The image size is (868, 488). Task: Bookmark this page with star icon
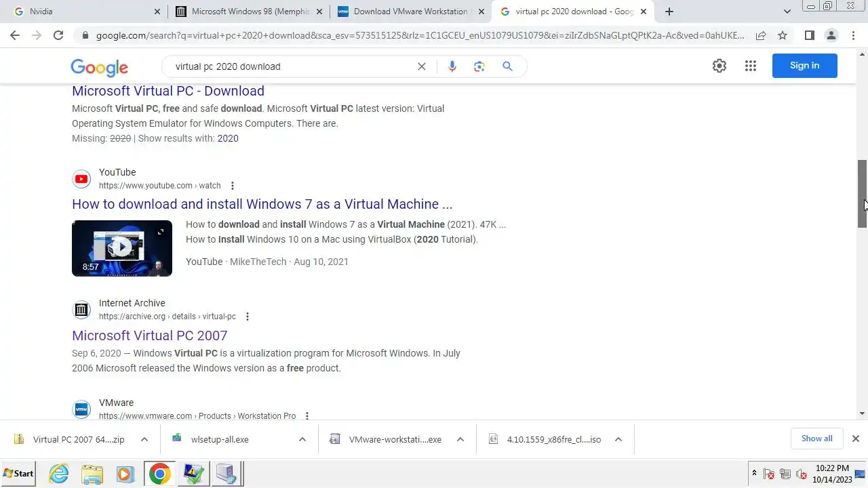click(783, 35)
